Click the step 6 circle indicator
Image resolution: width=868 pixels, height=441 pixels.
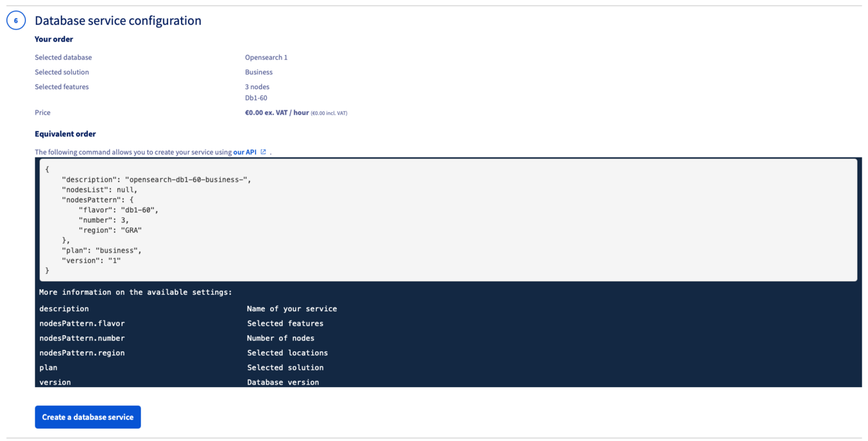[16, 20]
